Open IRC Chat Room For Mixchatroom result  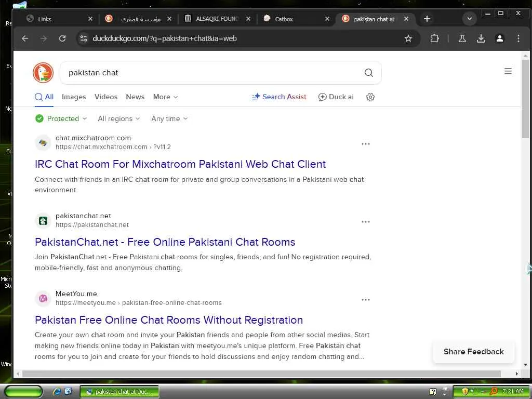coord(180,164)
